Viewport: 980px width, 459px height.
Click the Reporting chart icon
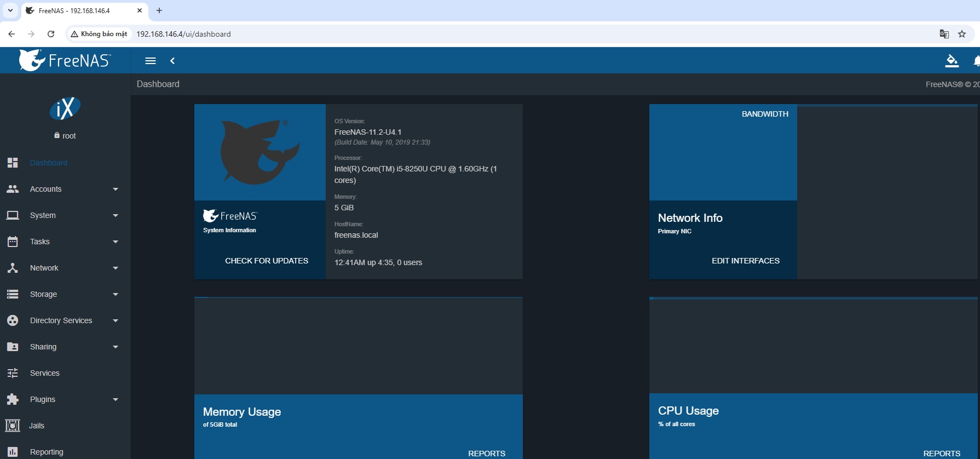click(13, 452)
